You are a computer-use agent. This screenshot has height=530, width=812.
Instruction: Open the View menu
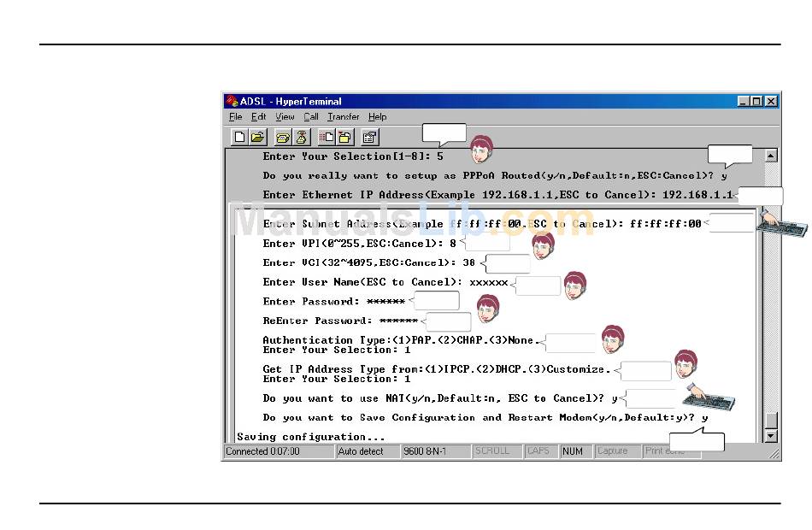point(285,117)
